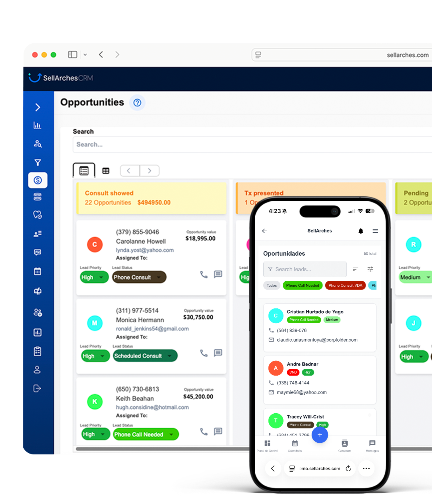Go to next pipeline stage arrow
This screenshot has height=504, width=432.
[x=150, y=171]
